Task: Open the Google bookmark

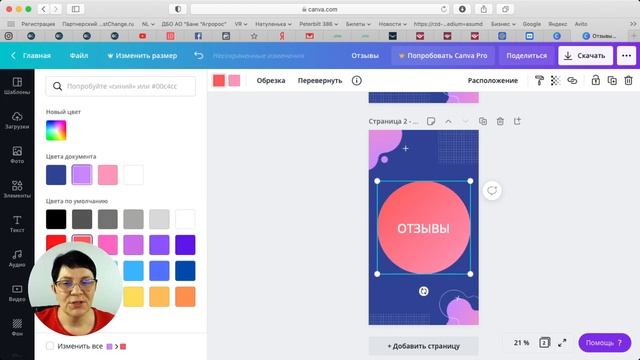Action: pos(531,24)
